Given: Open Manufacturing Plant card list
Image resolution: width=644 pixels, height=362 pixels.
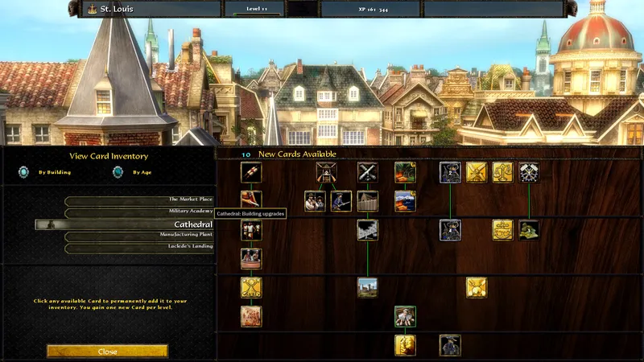Looking at the screenshot, I should [x=139, y=235].
